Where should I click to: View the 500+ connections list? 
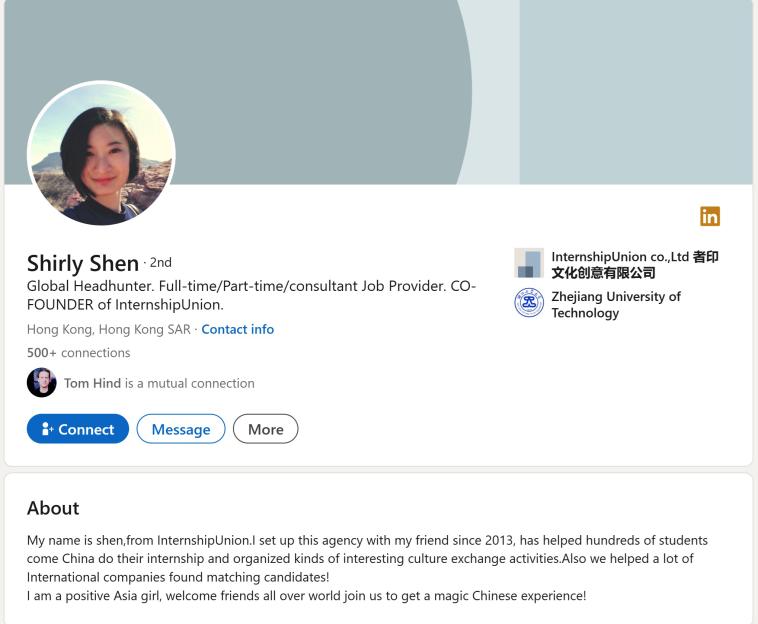pos(78,353)
